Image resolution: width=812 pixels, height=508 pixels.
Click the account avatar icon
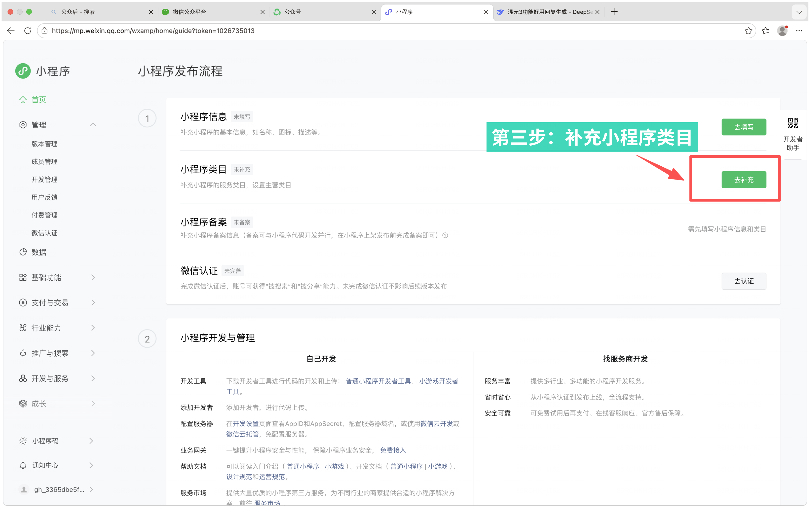click(23, 489)
